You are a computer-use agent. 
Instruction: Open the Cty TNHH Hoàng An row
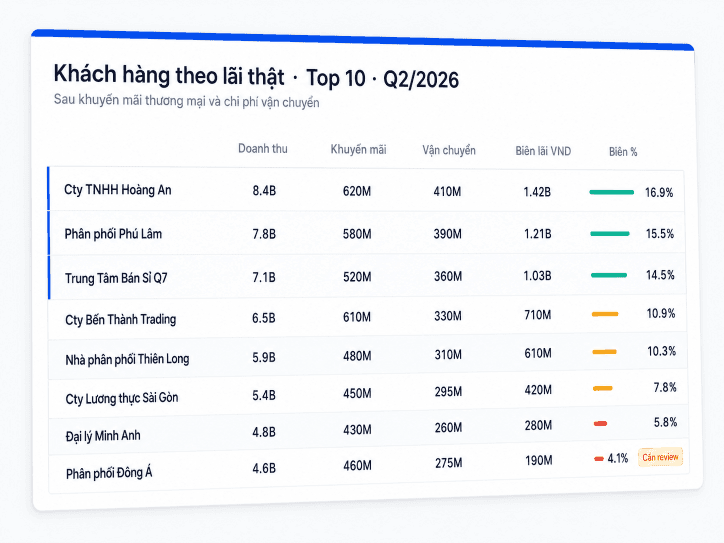coord(367,190)
